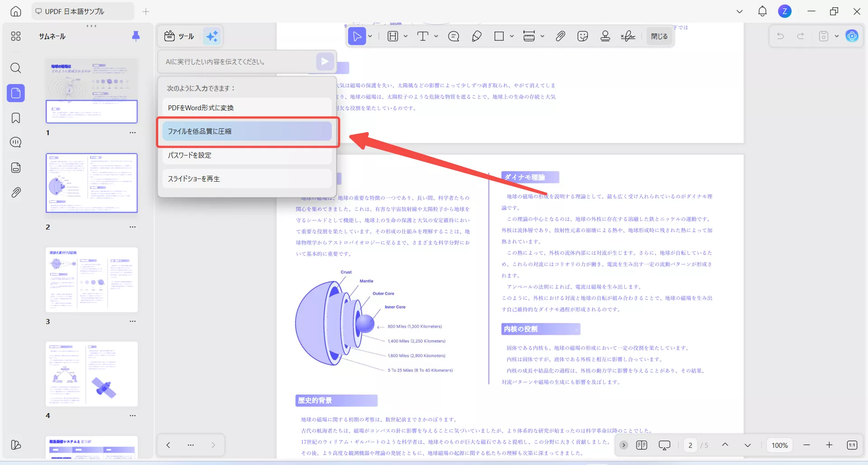Expand the selection tool dropdown arrow

tap(370, 36)
